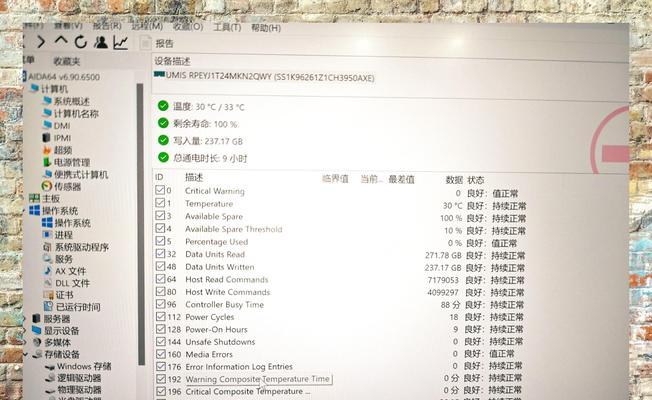Viewport: 652px width, 400px height.
Task: Click the Refresh toolbar icon
Action: tap(81, 42)
